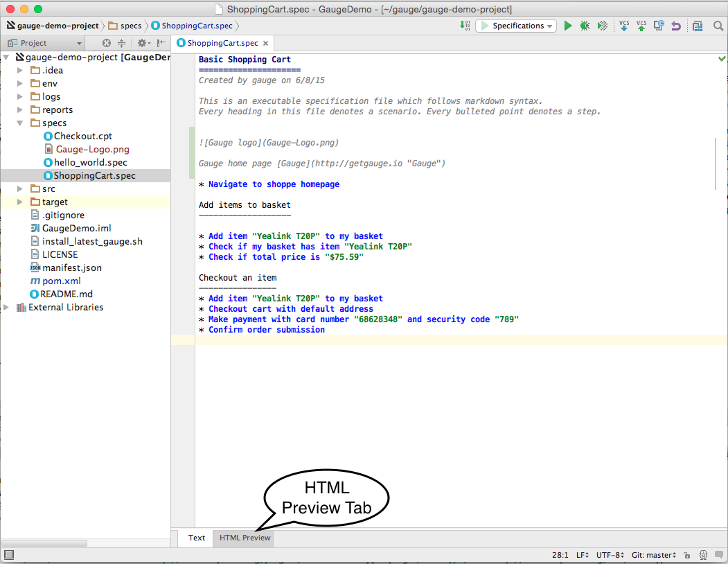The image size is (728, 564).
Task: Click the VCS update project icon
Action: point(624,26)
